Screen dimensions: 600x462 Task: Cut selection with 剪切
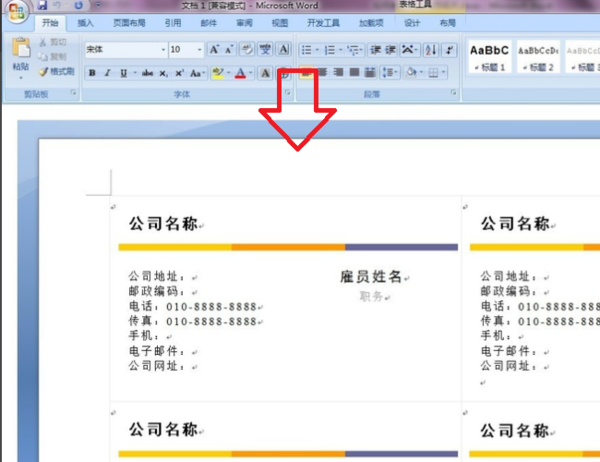click(x=53, y=42)
